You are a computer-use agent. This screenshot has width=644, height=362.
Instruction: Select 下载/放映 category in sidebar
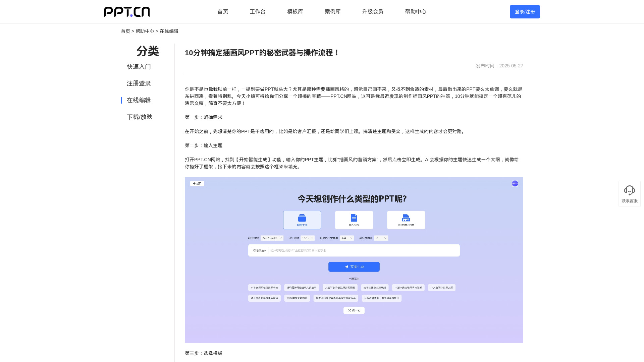(x=140, y=117)
